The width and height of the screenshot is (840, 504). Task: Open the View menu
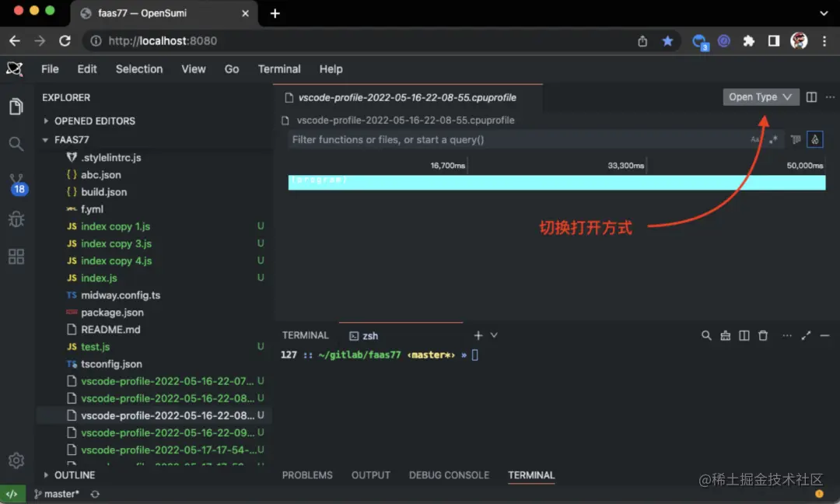194,69
